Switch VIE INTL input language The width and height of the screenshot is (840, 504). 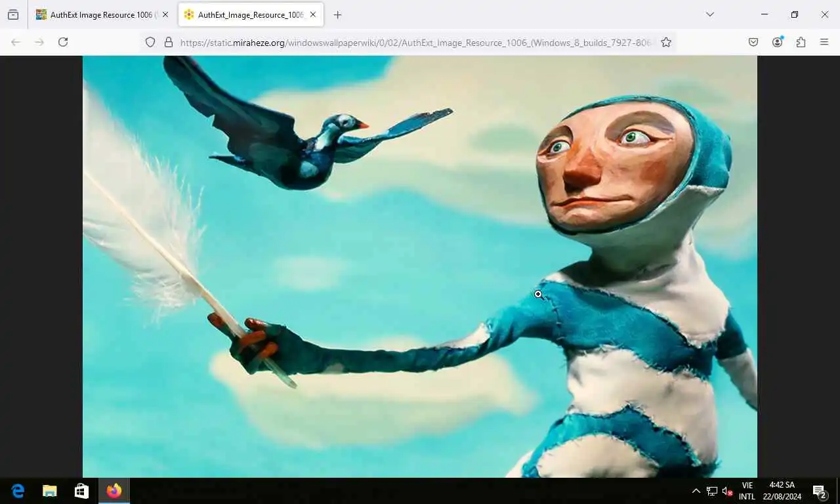pos(747,491)
